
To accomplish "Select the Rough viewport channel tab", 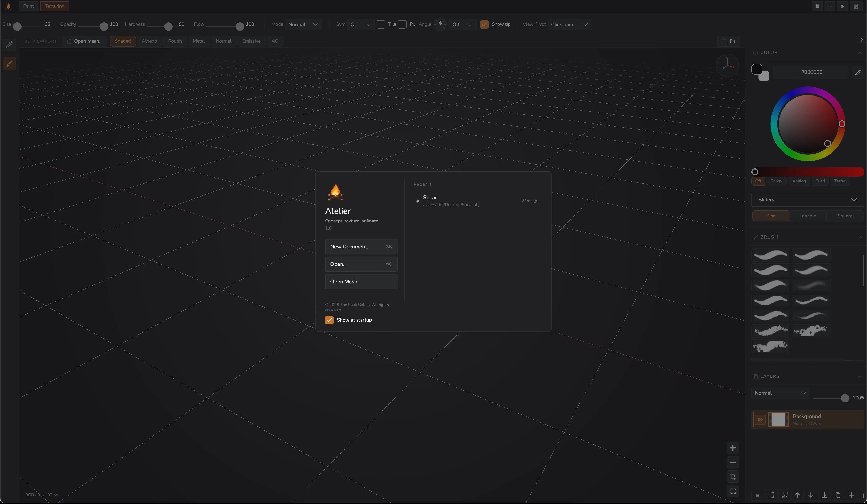I will click(175, 41).
